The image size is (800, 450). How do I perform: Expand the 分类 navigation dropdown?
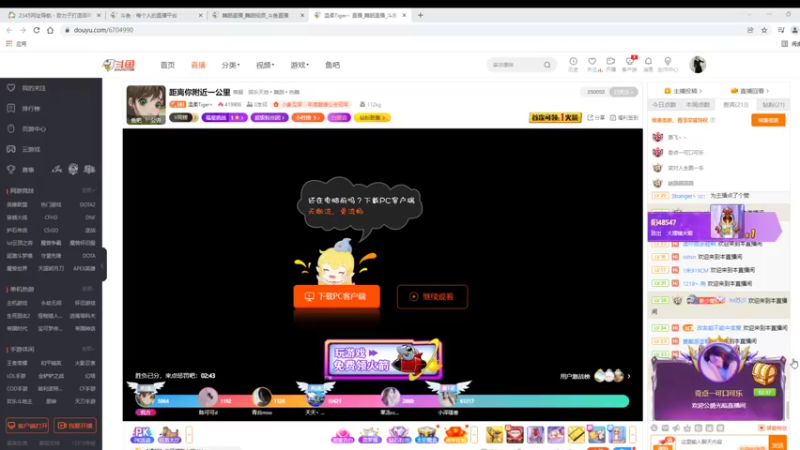click(x=230, y=65)
